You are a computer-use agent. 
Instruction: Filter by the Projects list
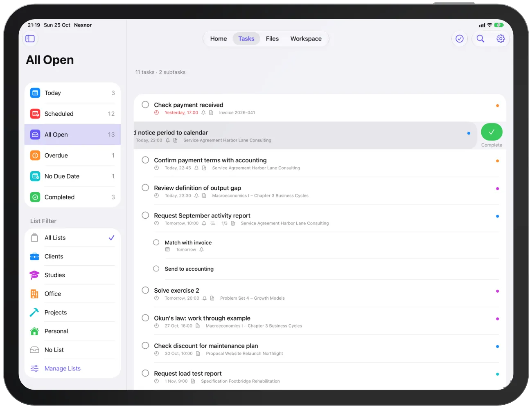coord(72,312)
